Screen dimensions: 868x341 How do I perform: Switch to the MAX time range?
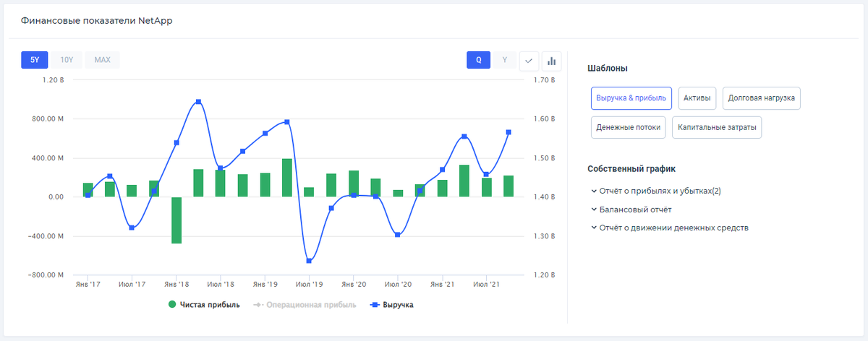(x=102, y=60)
